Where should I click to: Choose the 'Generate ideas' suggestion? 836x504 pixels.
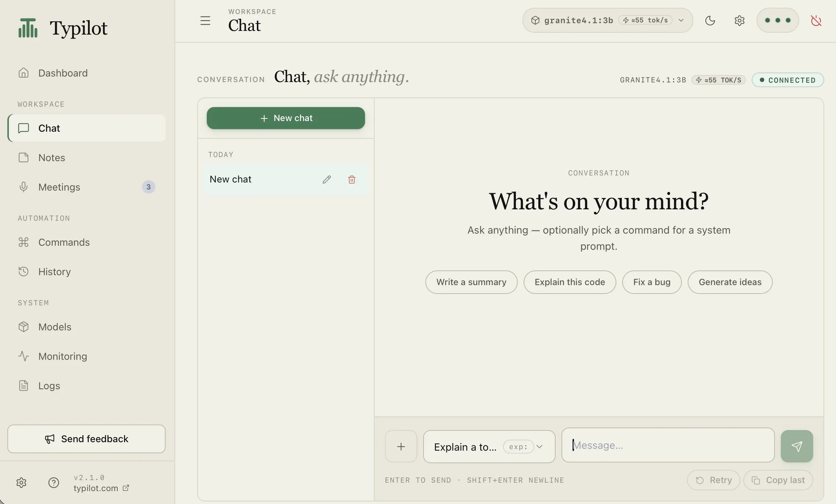point(730,282)
